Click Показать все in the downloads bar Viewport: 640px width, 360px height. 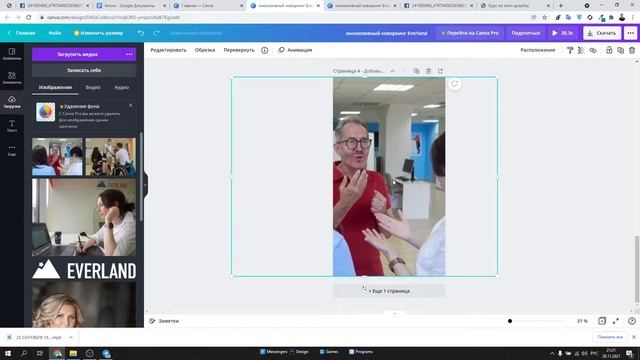pos(610,337)
